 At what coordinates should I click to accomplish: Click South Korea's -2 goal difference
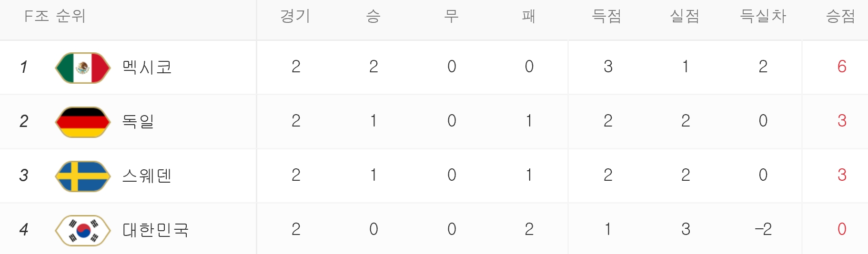[763, 229]
